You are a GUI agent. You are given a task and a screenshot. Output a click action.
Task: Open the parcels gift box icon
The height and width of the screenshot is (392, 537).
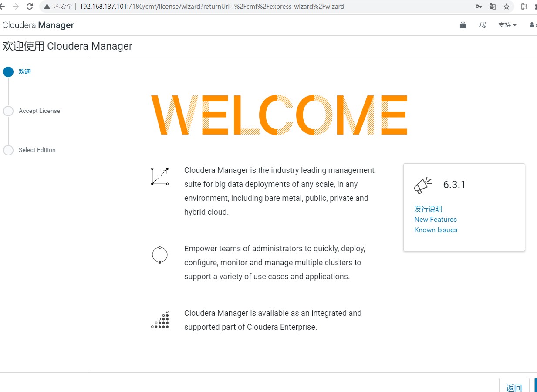[463, 25]
